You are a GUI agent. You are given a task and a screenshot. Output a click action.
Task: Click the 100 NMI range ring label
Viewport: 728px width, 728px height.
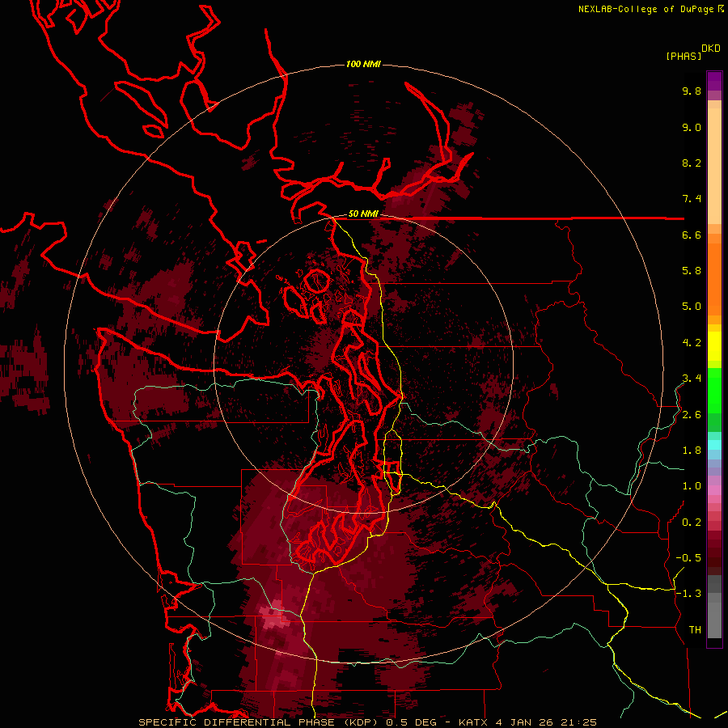363,64
